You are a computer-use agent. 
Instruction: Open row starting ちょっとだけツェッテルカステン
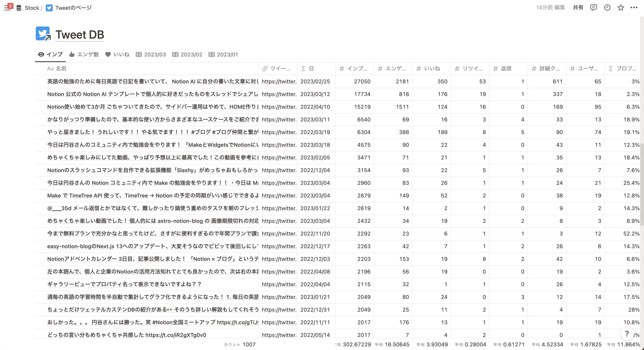tap(153, 309)
